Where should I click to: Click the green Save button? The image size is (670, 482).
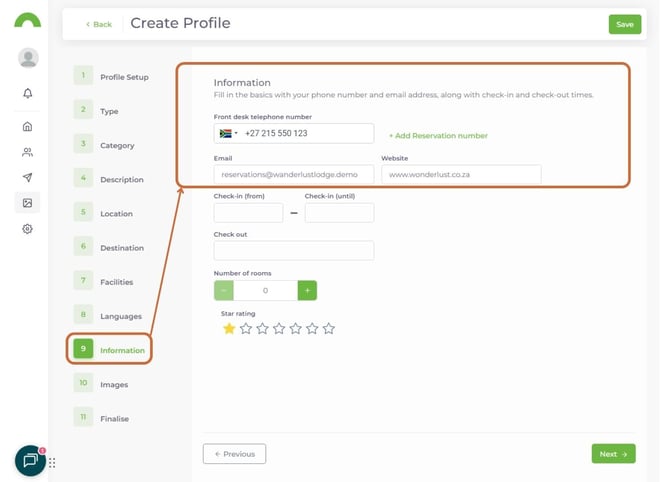pyautogui.click(x=624, y=24)
